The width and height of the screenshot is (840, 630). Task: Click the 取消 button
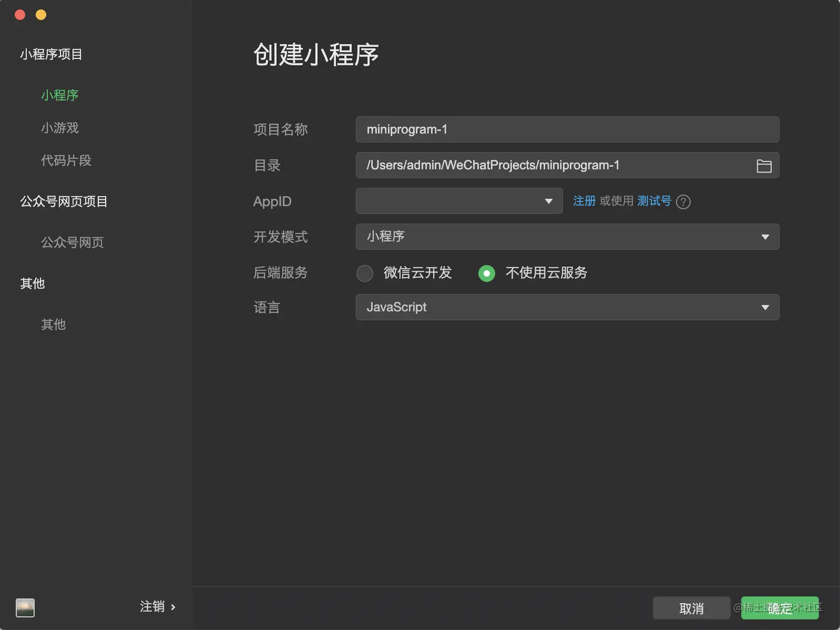[x=691, y=608]
